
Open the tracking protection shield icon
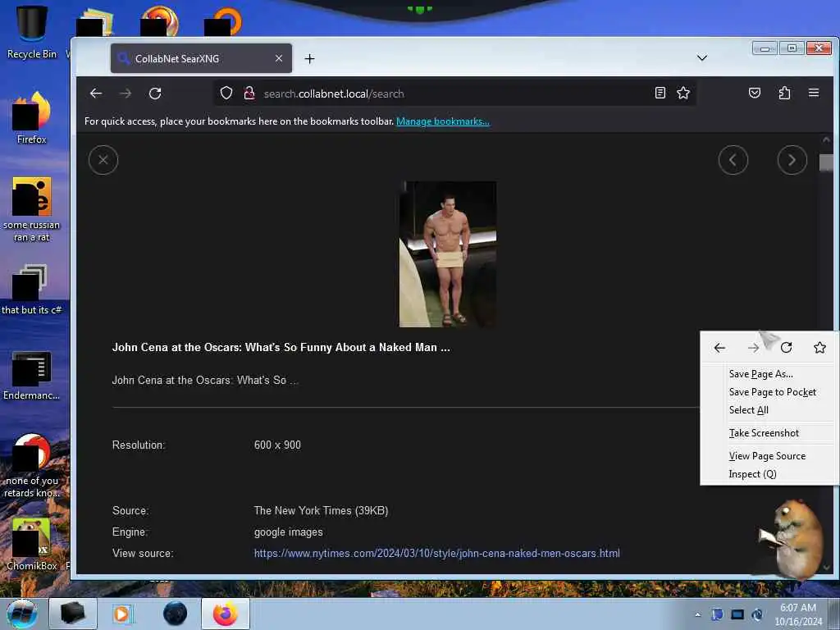226,94
